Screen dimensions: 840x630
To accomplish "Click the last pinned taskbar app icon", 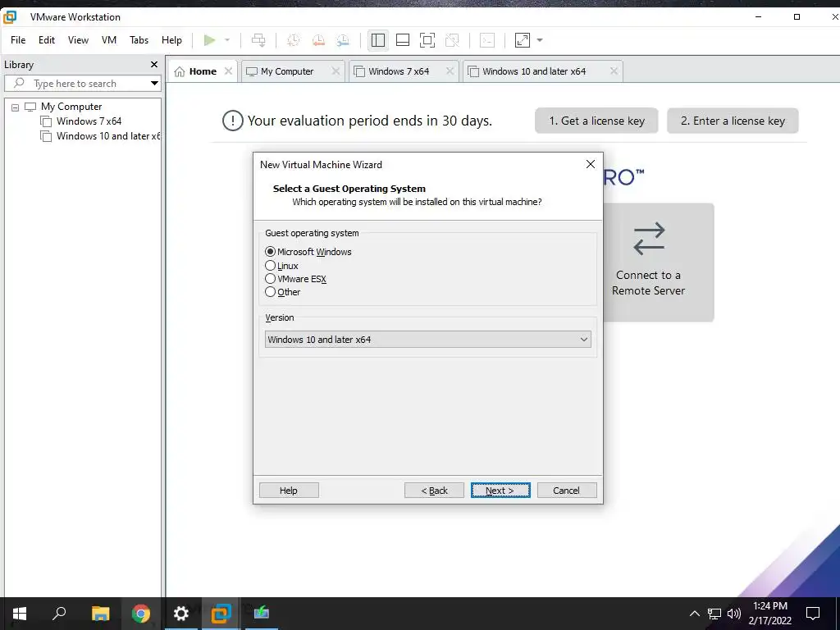I will (262, 614).
